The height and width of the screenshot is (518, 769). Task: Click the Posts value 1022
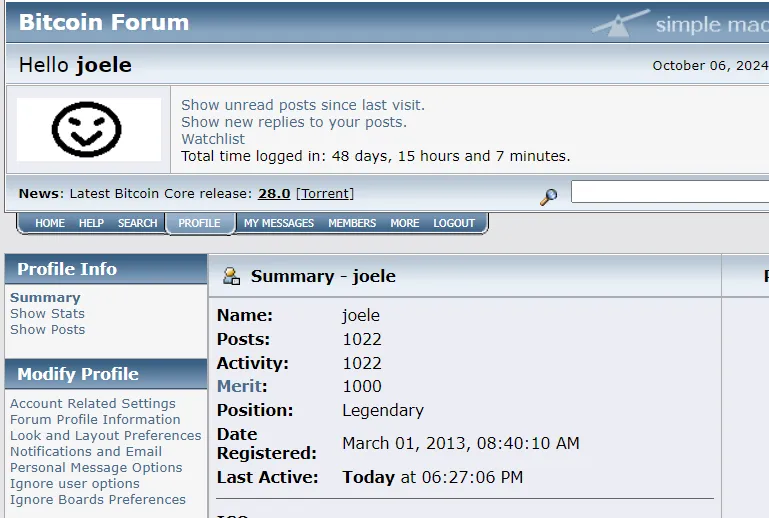pos(362,339)
